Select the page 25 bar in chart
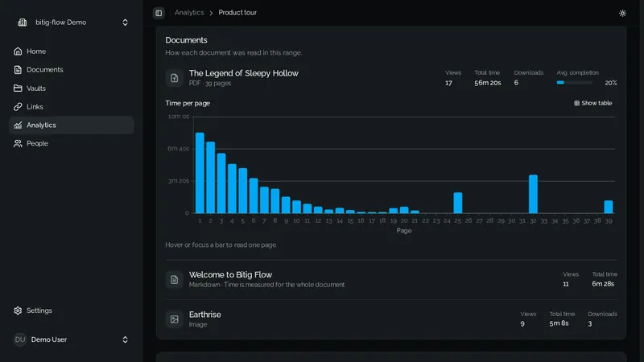Image resolution: width=644 pixels, height=362 pixels. coord(458,203)
